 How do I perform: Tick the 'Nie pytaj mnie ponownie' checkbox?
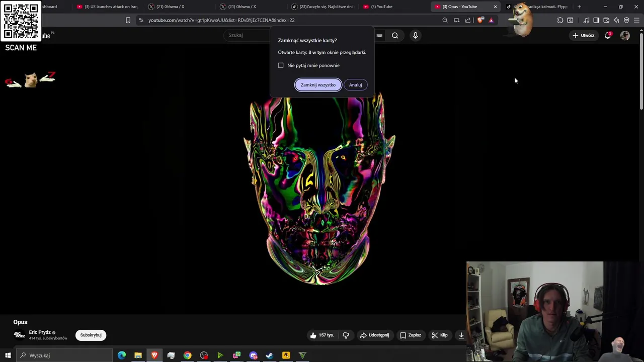281,65
